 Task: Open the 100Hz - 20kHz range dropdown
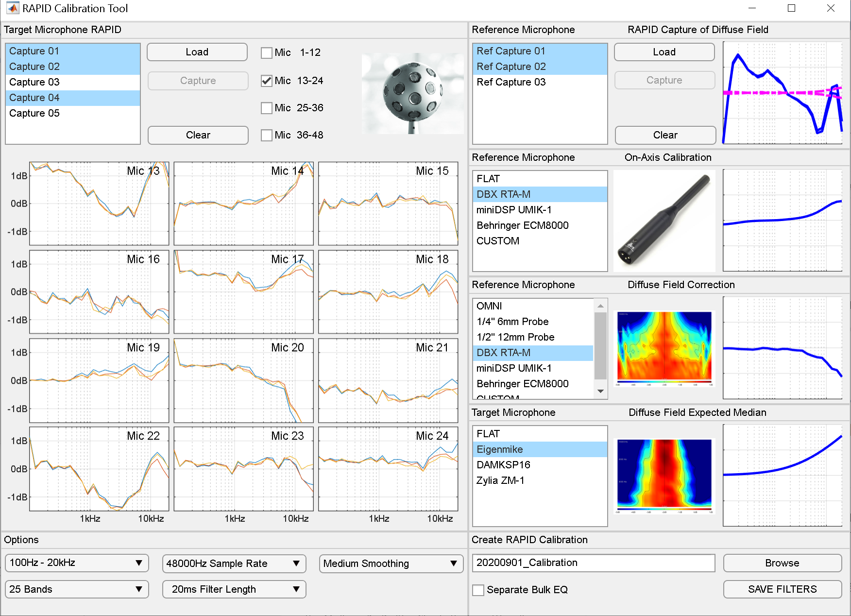pos(77,563)
